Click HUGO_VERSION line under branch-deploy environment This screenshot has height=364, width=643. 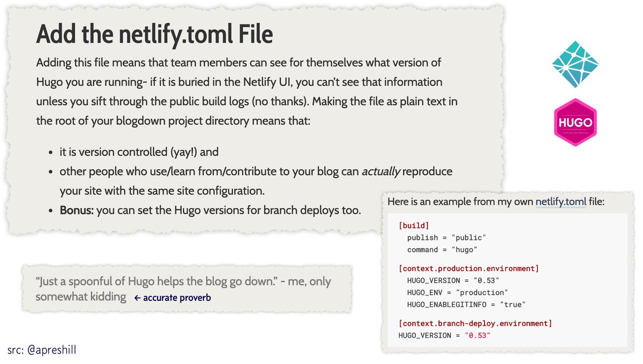[x=445, y=335]
